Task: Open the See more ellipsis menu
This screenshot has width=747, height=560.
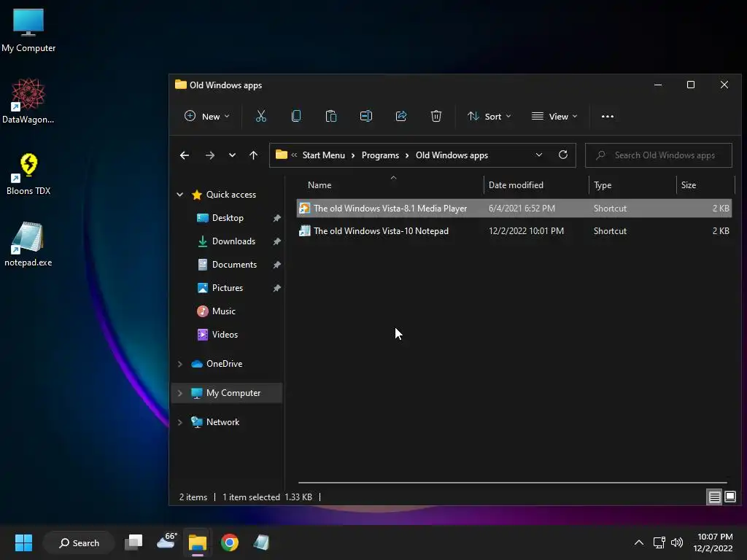Action: (608, 116)
